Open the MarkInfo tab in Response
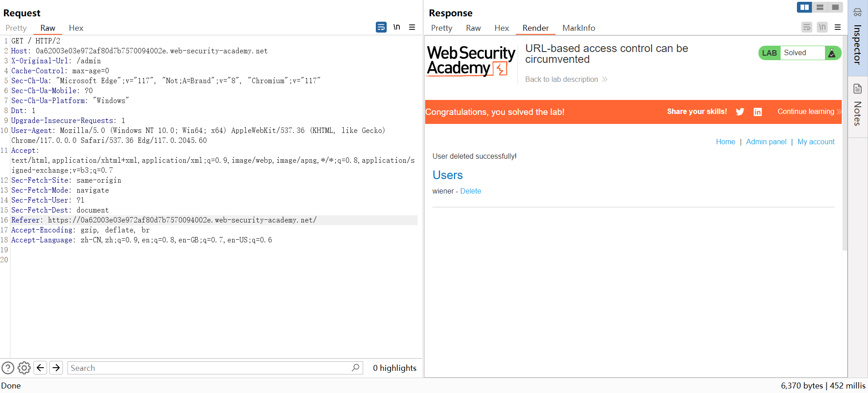 [579, 28]
